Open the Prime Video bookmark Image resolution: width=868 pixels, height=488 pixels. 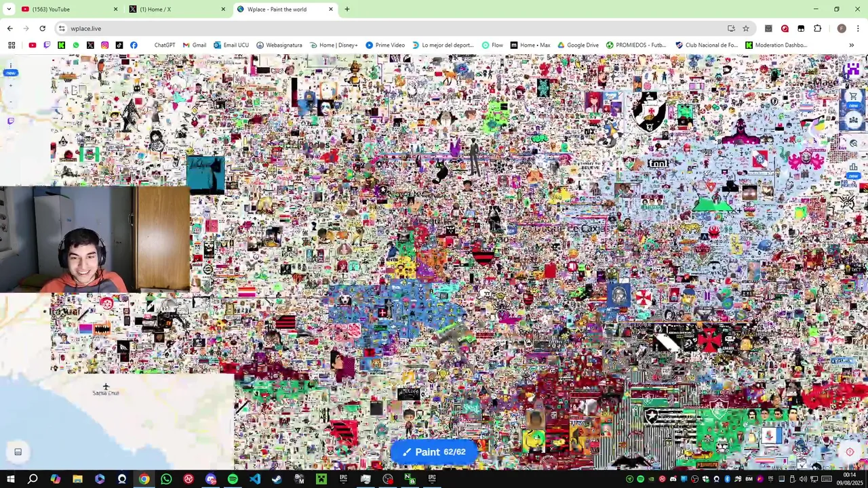384,45
